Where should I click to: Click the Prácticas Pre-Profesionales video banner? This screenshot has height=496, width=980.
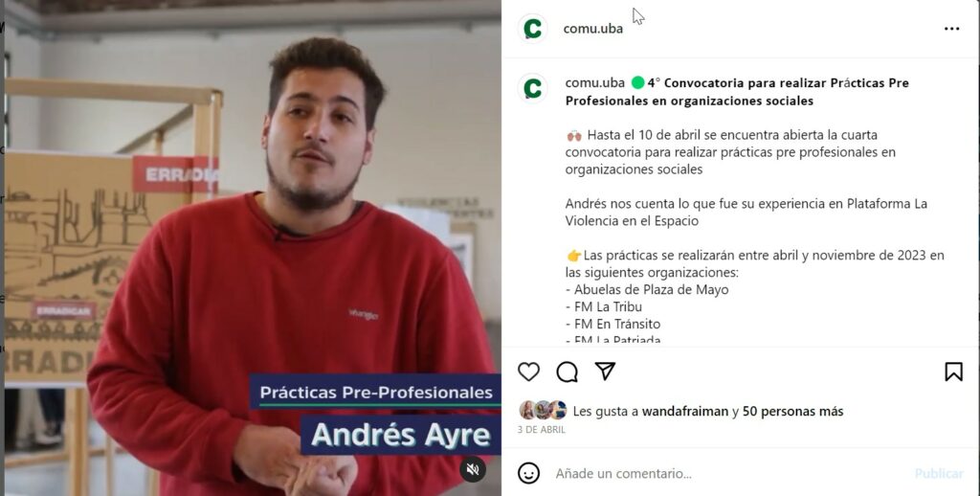coord(375,393)
